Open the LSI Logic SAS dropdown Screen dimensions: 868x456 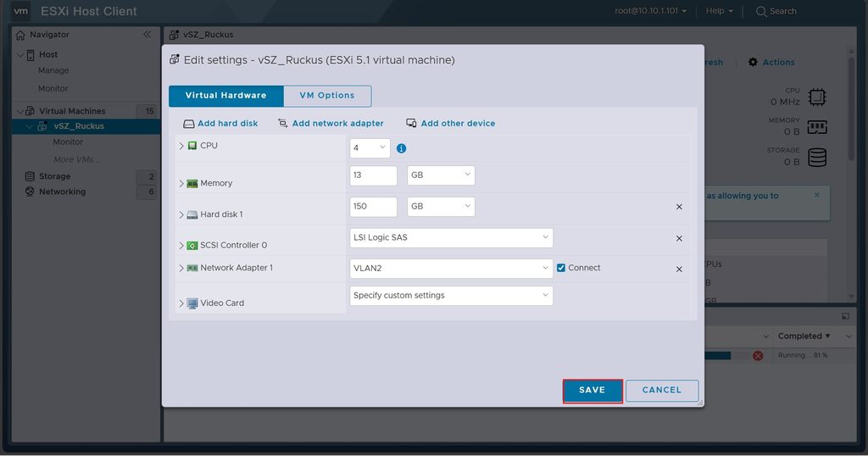tap(451, 237)
